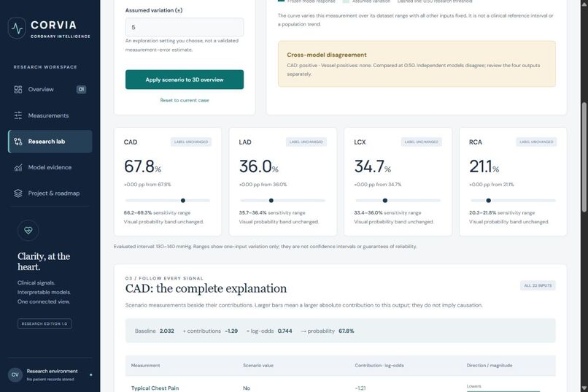The width and height of the screenshot is (588, 392).
Task: Select the Research lab menu item
Action: (x=50, y=142)
